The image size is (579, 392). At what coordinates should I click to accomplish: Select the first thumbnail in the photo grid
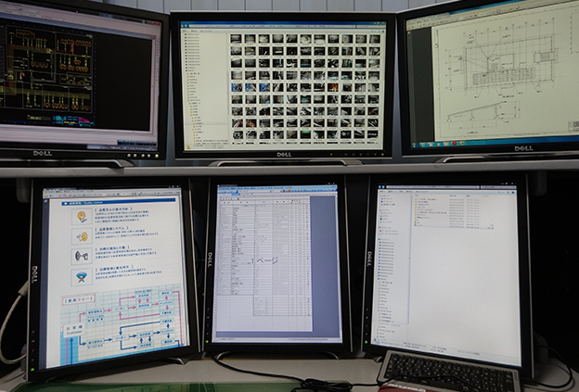237,40
